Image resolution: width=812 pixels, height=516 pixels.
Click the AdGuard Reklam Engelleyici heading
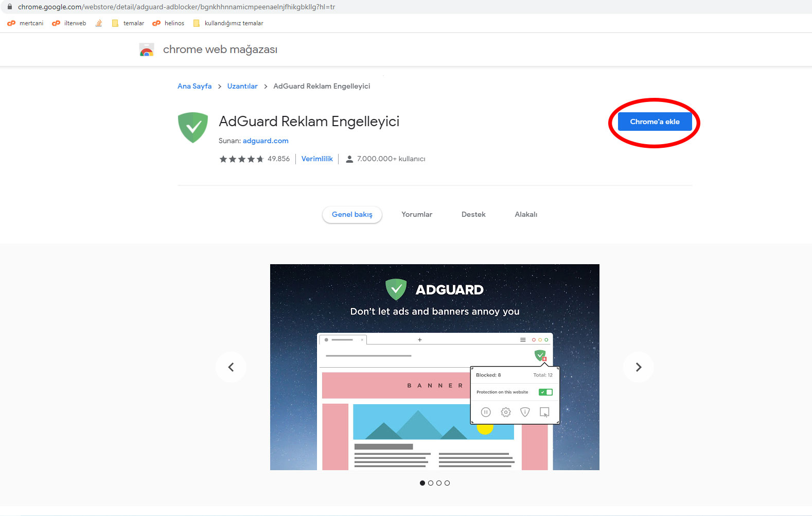point(309,122)
